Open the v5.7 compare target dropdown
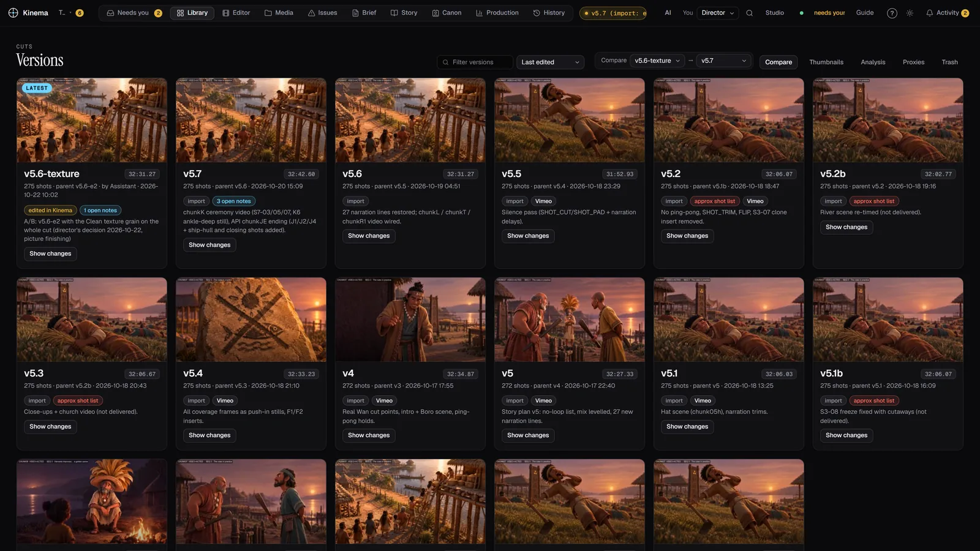Screen dimensions: 980x551 point(723,61)
